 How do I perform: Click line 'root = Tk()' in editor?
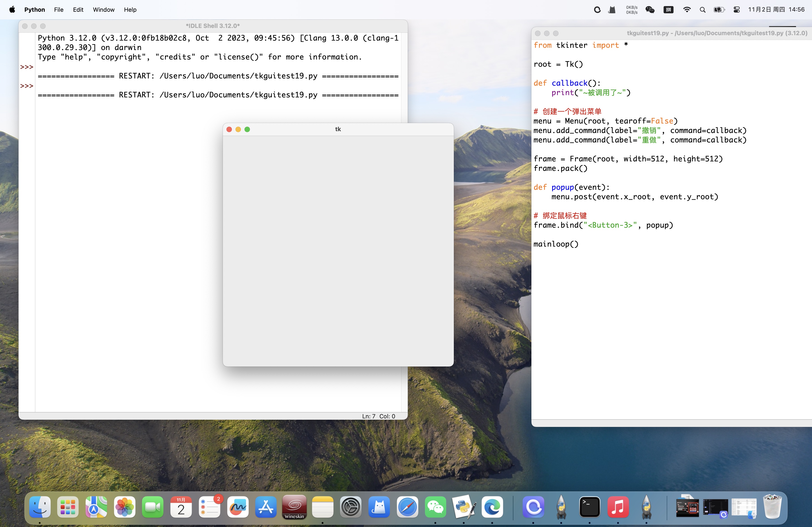click(x=558, y=64)
